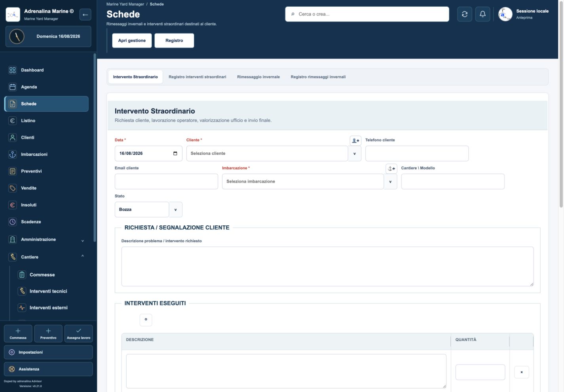Viewport: 564px width, 392px height.
Task: Switch to Intervento Straordinario tab
Action: point(135,77)
